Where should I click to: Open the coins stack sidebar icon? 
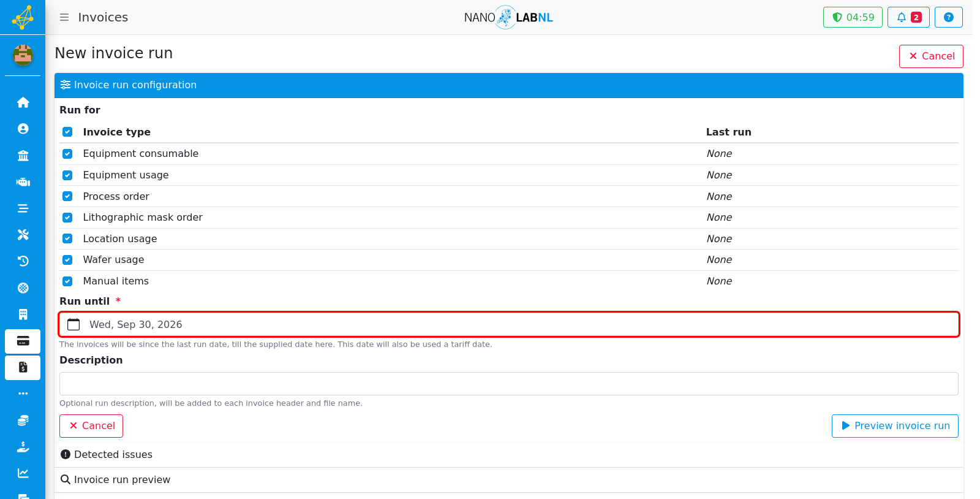click(x=23, y=421)
